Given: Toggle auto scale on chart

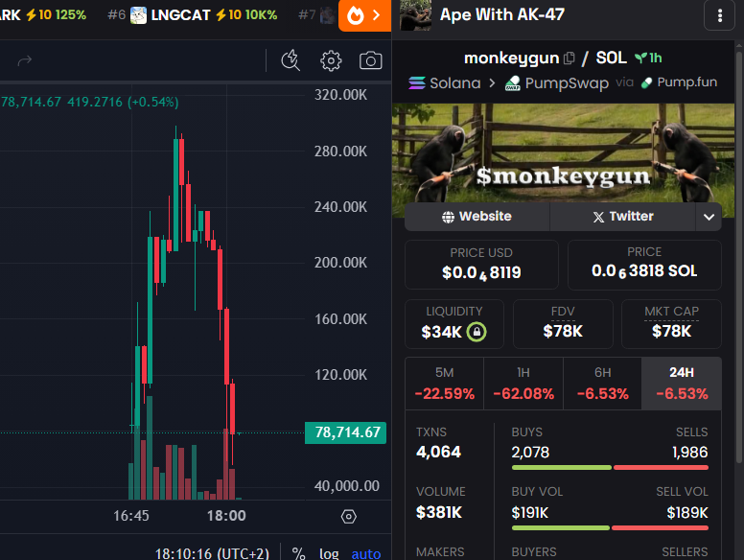Looking at the screenshot, I should pos(365,553).
